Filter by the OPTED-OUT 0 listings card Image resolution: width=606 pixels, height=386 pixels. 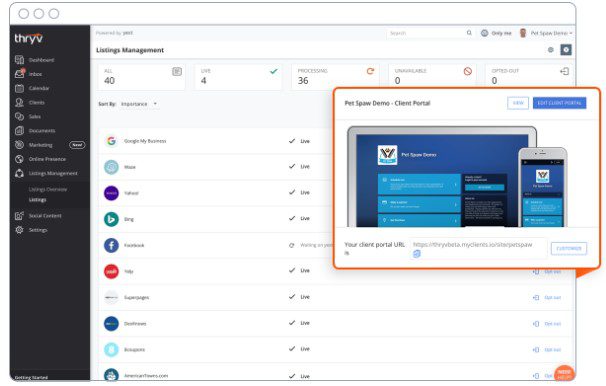coord(529,77)
